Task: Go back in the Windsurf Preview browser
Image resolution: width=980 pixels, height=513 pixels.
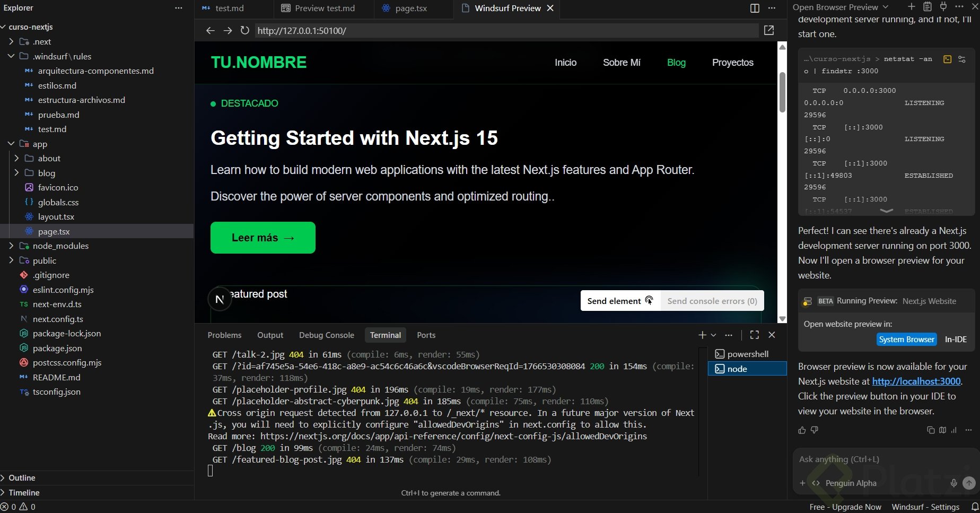Action: coord(211,31)
